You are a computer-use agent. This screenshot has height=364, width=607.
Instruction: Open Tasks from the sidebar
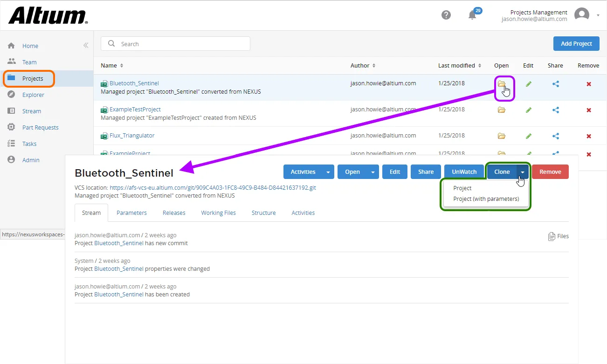(x=29, y=144)
